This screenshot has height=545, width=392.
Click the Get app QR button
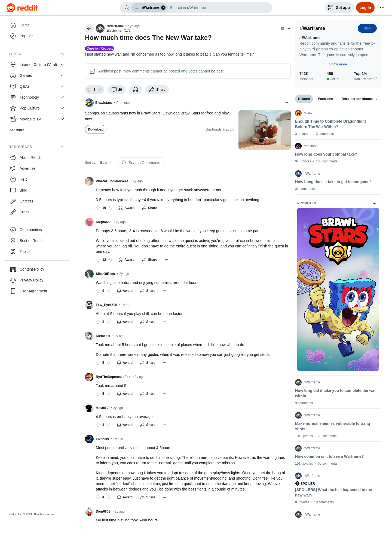[339, 8]
